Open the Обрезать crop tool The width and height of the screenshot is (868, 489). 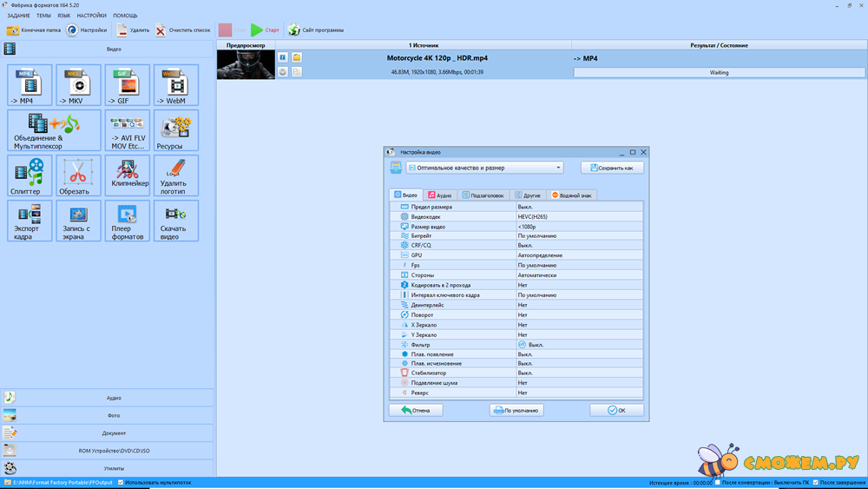coord(78,175)
